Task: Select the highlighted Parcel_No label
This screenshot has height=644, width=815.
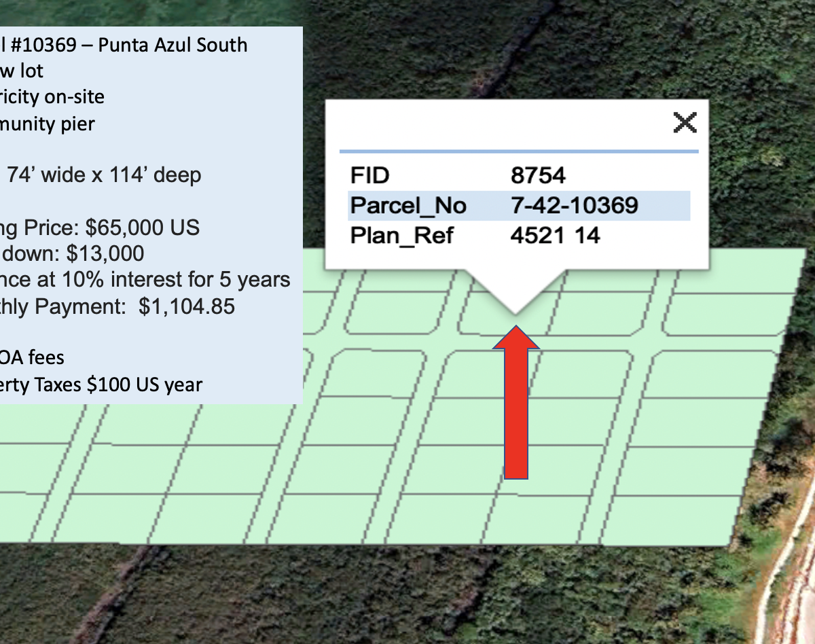Action: [x=408, y=205]
